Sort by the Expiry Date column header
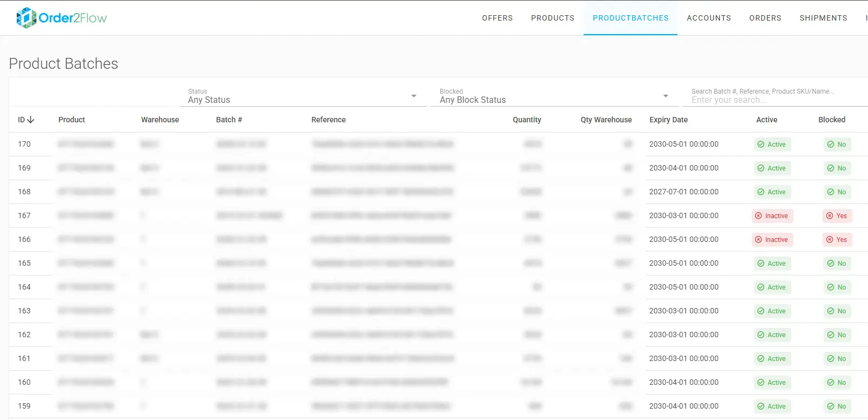Viewport: 868px width, 420px height. (668, 120)
